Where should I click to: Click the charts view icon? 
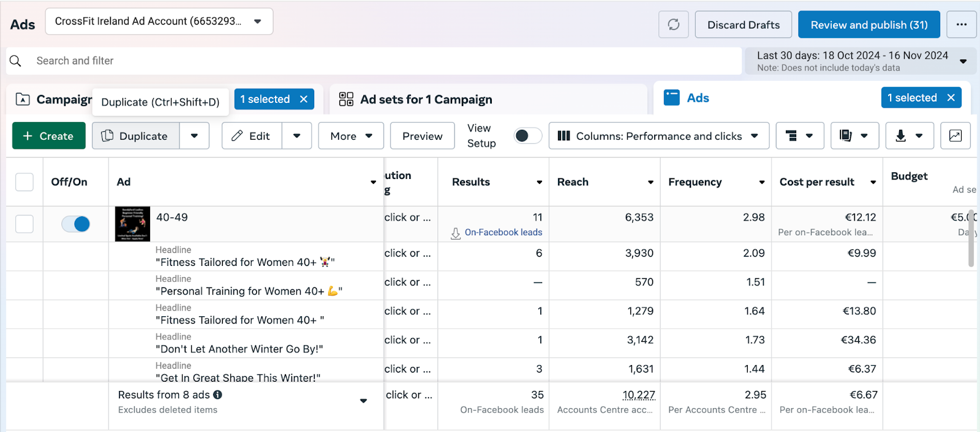[x=956, y=135]
